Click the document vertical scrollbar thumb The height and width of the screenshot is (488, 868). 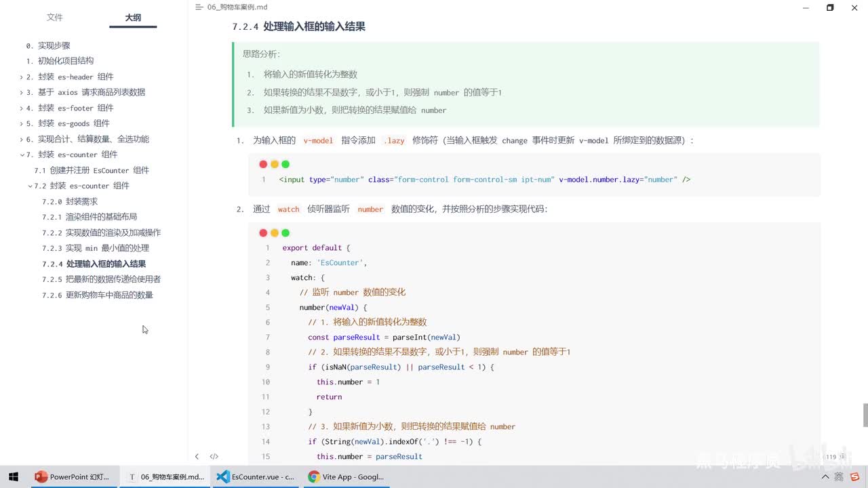click(865, 415)
